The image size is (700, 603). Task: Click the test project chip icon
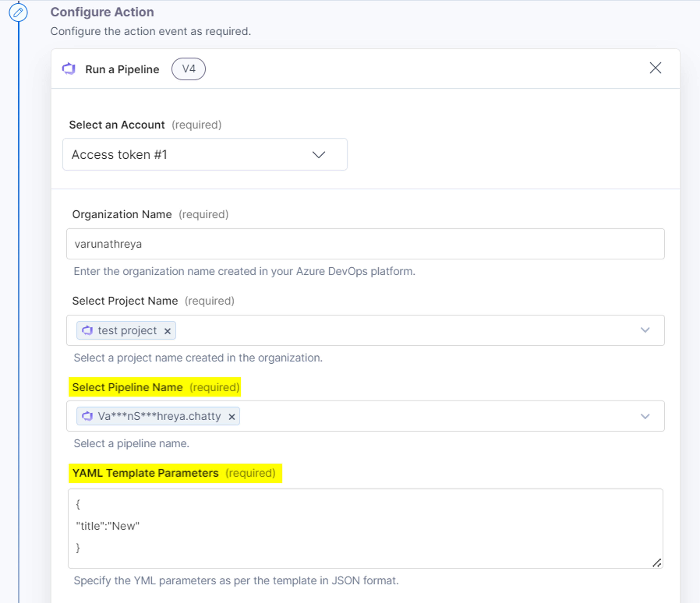pos(87,330)
